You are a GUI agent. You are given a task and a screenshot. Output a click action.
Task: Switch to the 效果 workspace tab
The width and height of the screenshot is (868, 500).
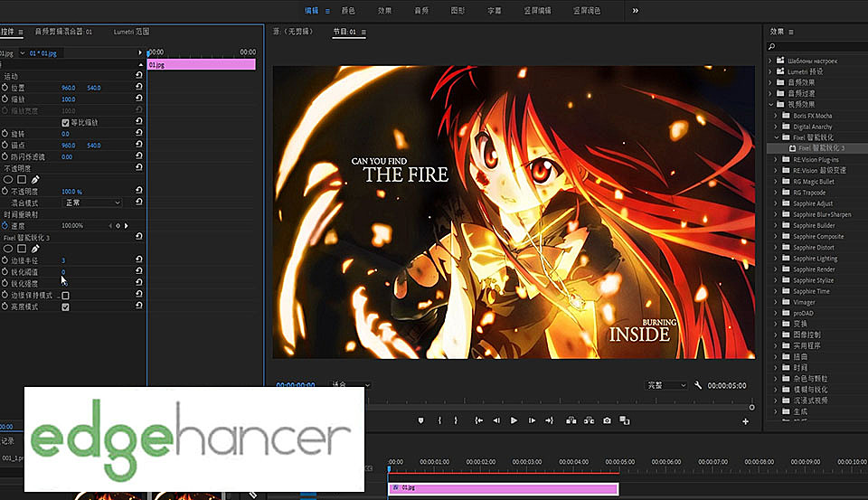click(x=385, y=11)
